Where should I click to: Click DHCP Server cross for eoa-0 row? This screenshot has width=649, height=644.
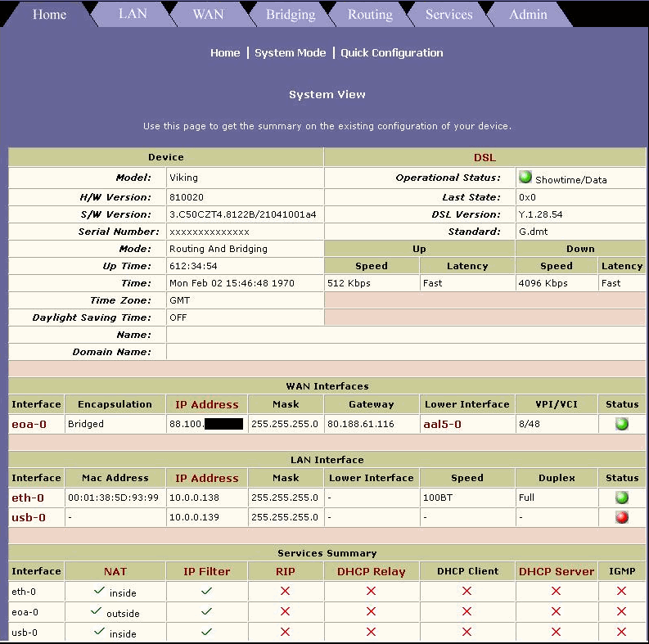coord(556,611)
